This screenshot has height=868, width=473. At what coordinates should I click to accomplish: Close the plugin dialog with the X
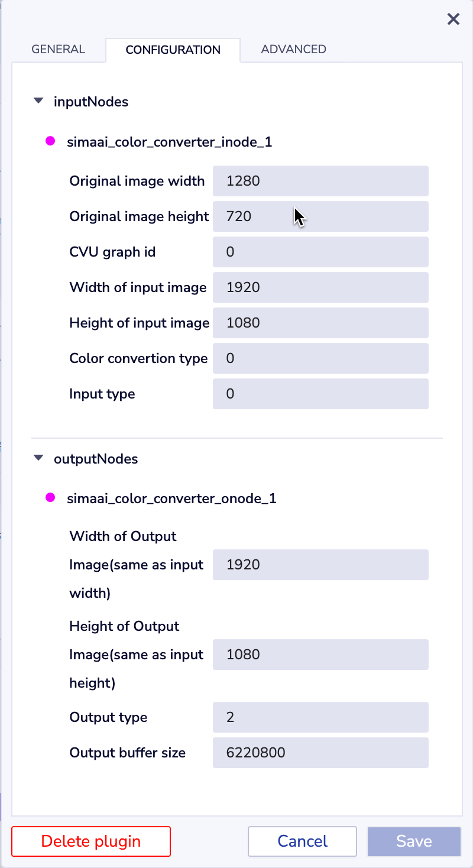pos(453,20)
